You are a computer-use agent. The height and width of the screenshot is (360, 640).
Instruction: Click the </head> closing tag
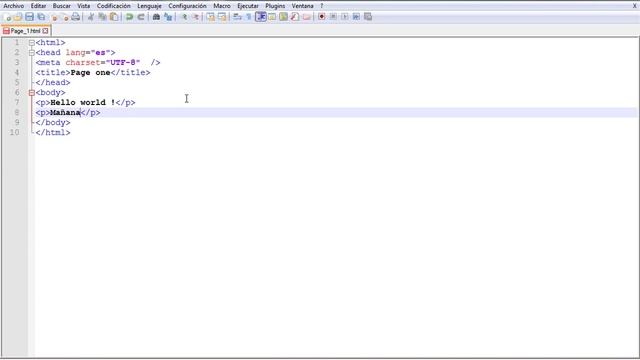[53, 82]
